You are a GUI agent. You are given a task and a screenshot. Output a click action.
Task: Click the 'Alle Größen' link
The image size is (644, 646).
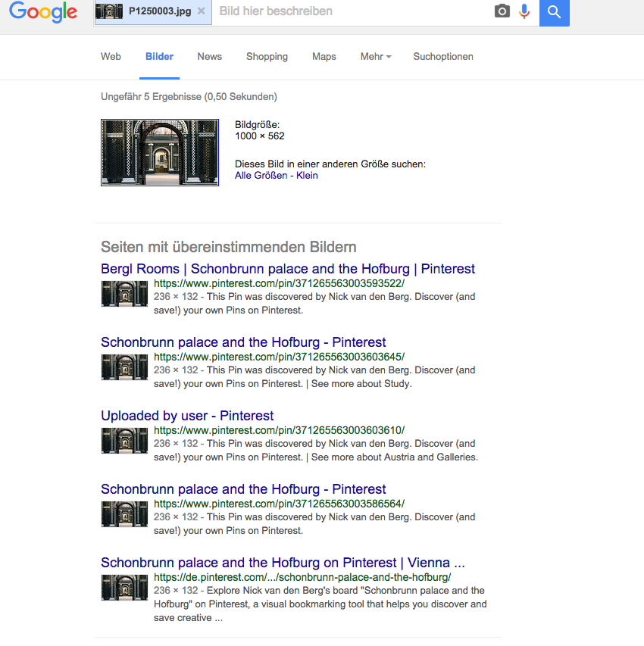(261, 176)
